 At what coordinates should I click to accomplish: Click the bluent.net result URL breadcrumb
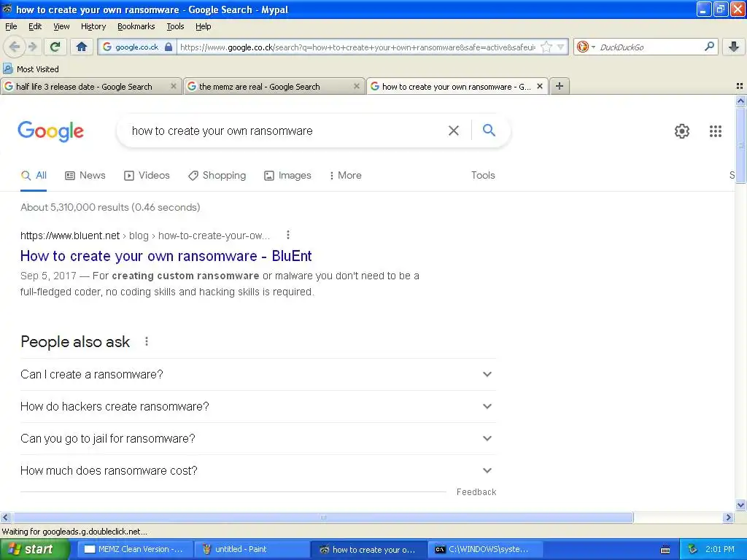145,236
